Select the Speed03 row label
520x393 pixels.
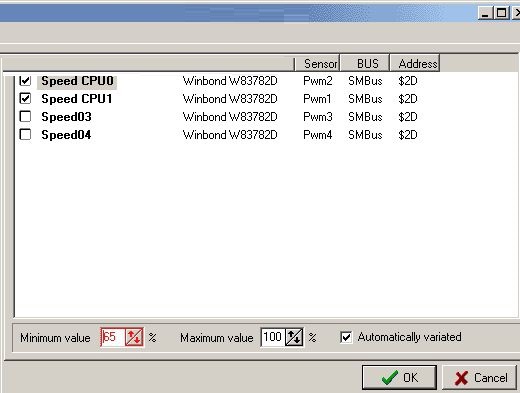tap(66, 117)
